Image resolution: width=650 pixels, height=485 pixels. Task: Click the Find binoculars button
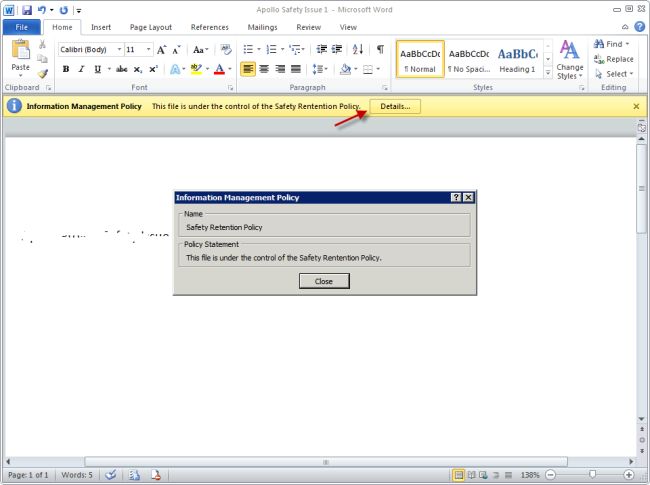[611, 44]
